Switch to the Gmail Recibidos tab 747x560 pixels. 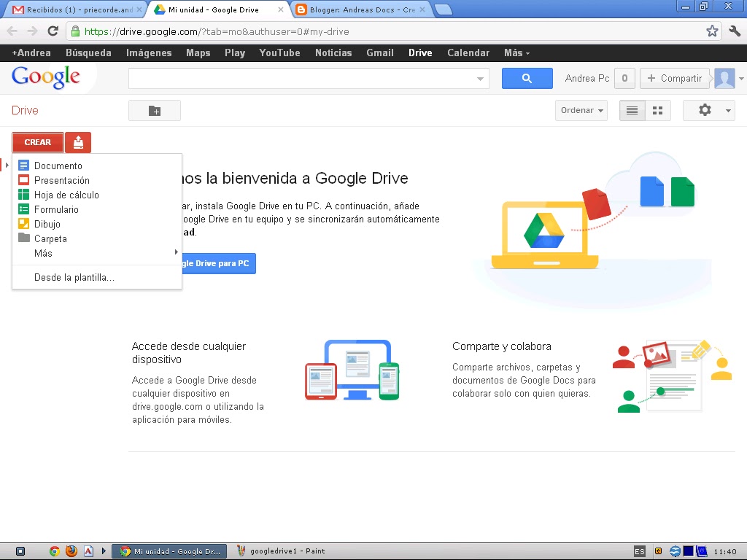pos(76,9)
